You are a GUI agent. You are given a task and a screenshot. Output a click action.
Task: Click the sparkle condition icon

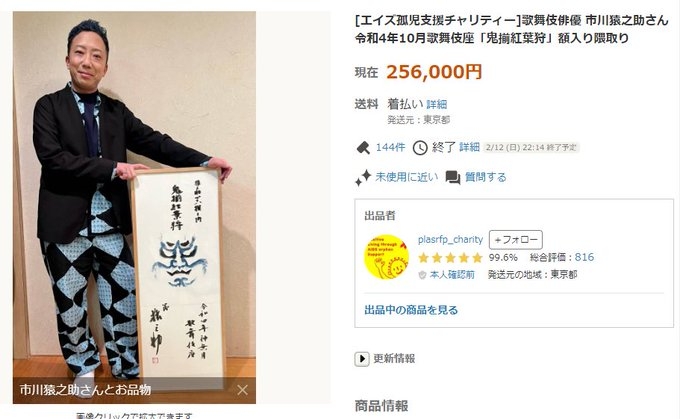363,177
